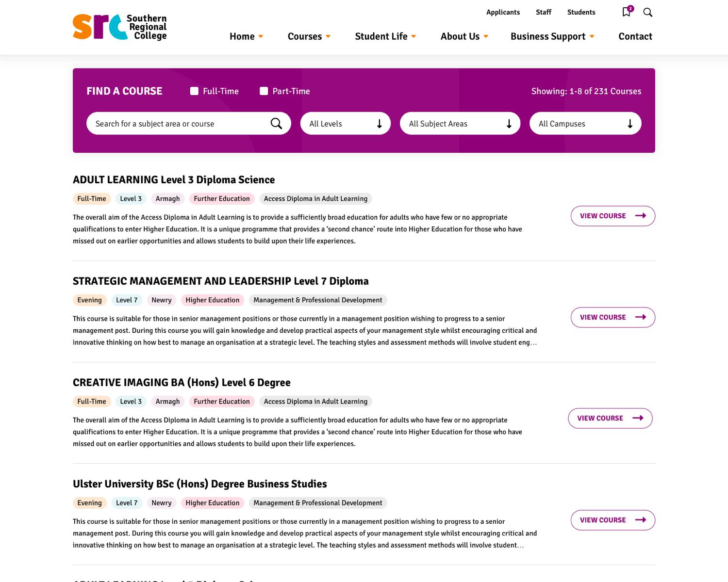Open the All Levels dropdown
Screen dimensions: 728x582
(x=346, y=123)
